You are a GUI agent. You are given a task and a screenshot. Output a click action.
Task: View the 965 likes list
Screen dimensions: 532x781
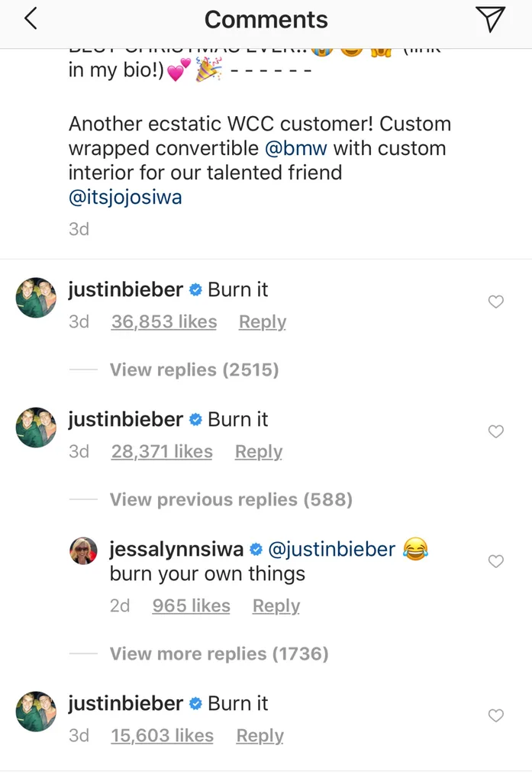192,605
